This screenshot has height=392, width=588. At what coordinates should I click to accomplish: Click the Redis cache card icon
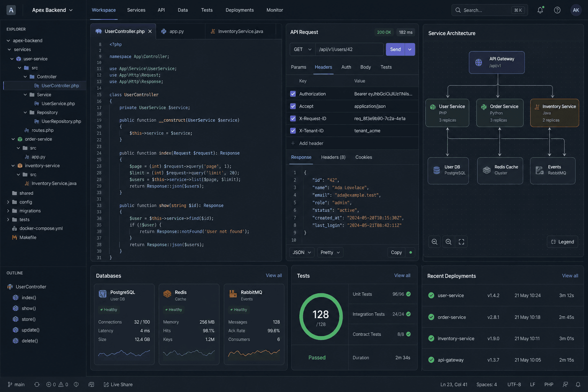tap(167, 294)
